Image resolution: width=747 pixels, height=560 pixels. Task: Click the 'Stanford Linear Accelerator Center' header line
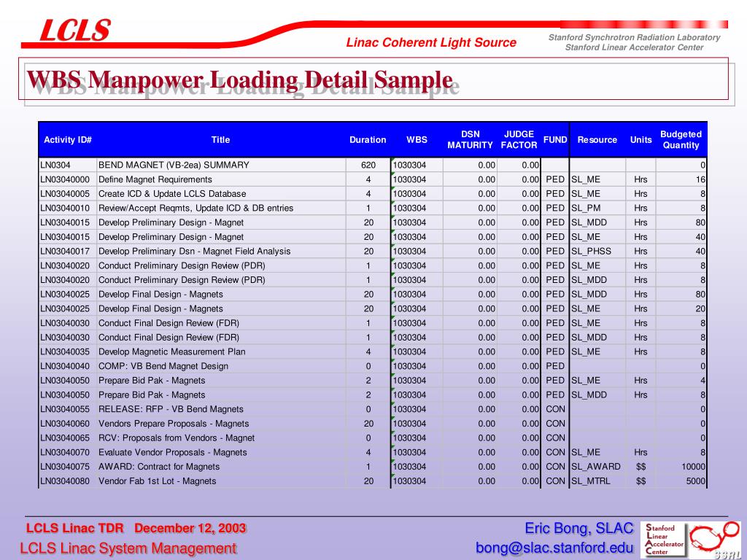click(x=634, y=47)
